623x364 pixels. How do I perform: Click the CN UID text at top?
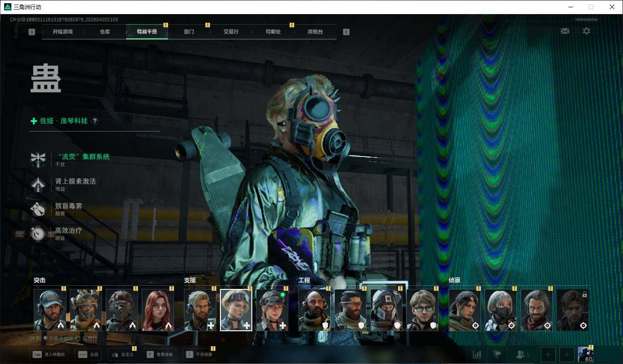[x=64, y=20]
